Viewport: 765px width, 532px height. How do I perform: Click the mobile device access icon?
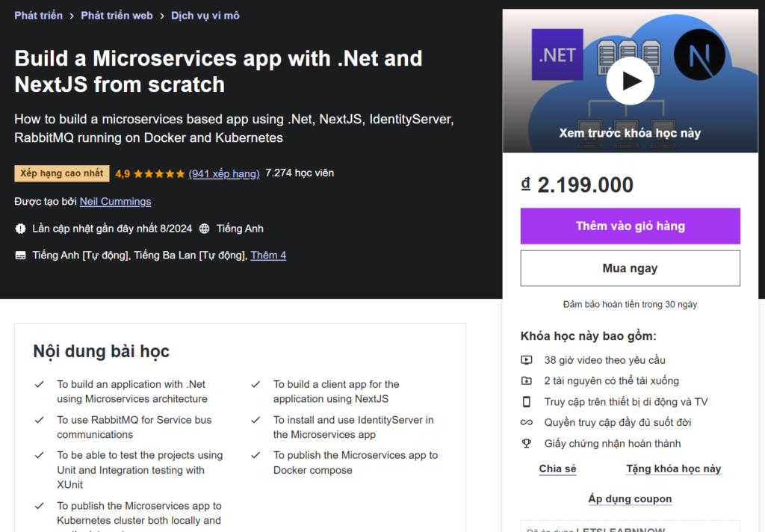tap(527, 402)
